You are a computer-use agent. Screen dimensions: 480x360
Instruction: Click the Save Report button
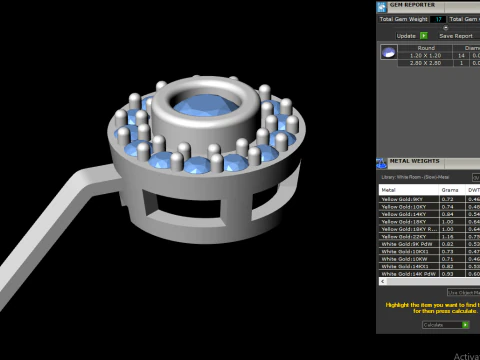click(456, 36)
